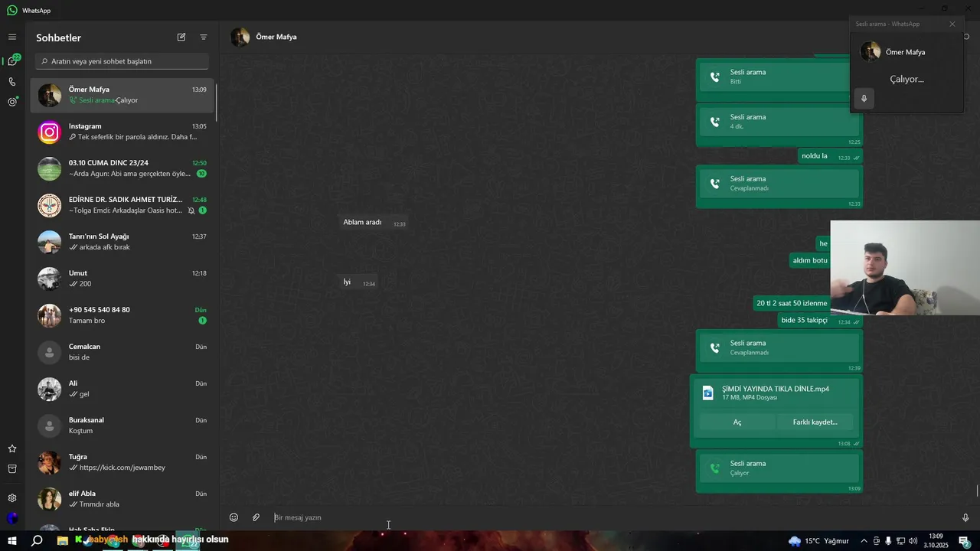Open the chat filter dropdown icon
Screen dimensions: 980x551
204,37
